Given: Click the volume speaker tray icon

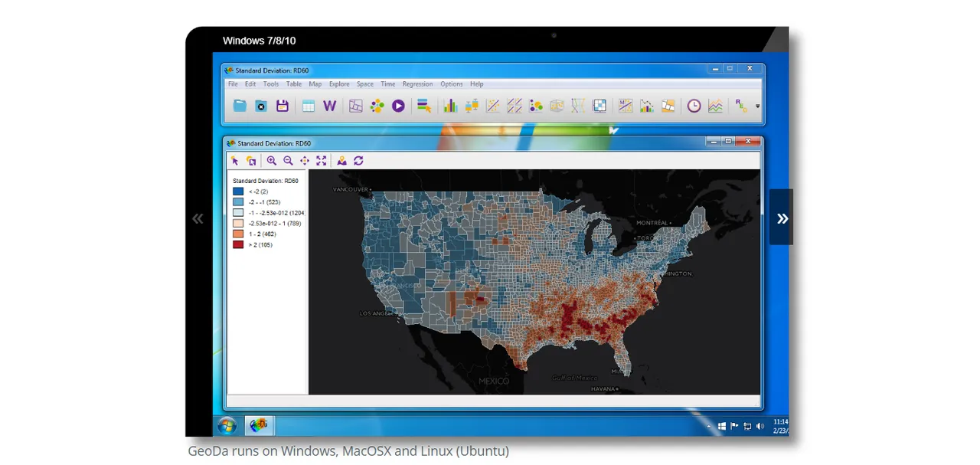Looking at the screenshot, I should click(x=759, y=426).
